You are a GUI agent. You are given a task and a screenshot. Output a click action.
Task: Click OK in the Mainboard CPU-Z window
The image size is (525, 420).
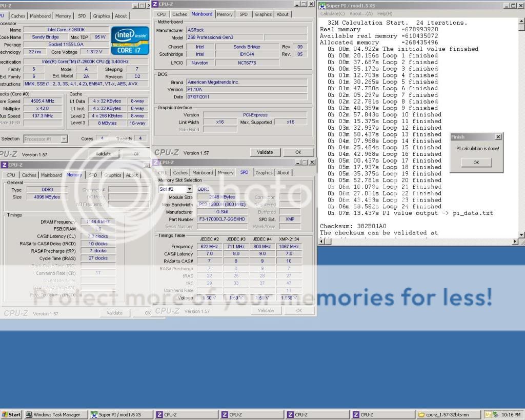298,152
